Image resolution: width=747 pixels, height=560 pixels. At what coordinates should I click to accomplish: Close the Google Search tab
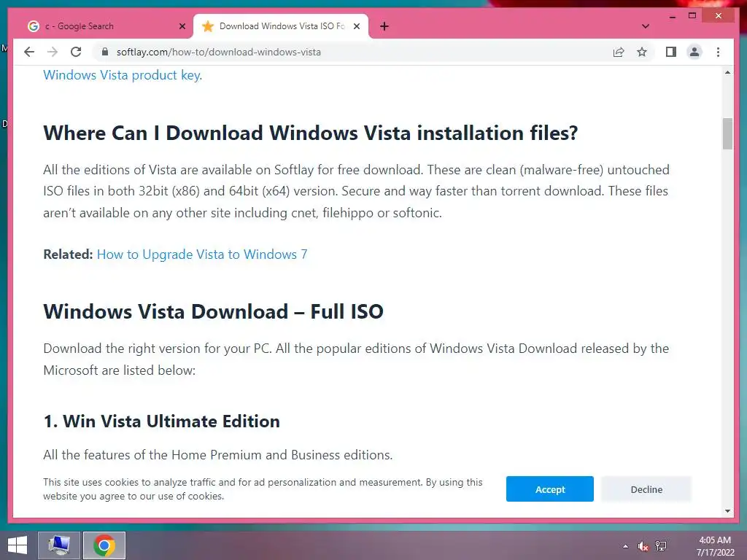pos(182,26)
